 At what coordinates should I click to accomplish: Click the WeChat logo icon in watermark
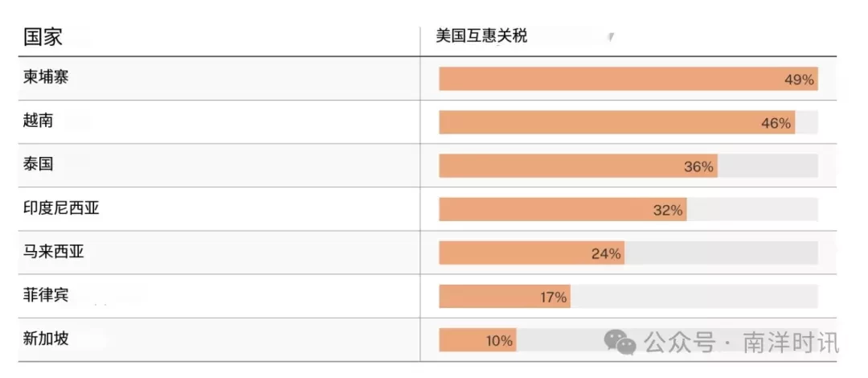coord(620,342)
